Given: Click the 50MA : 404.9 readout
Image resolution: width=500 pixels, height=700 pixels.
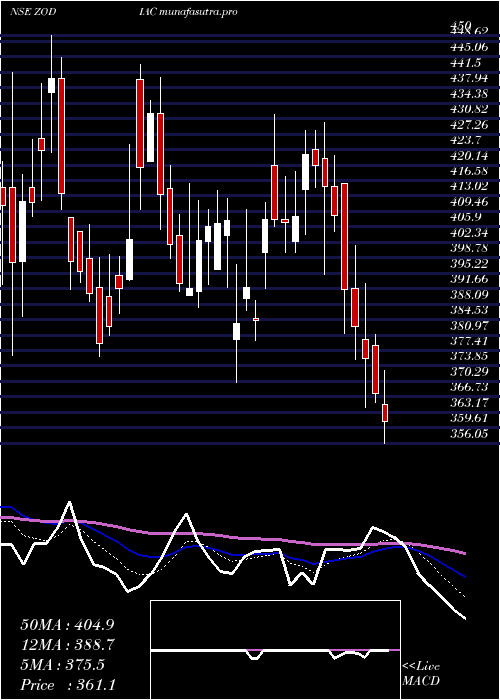Looking at the screenshot, I should [67, 625].
